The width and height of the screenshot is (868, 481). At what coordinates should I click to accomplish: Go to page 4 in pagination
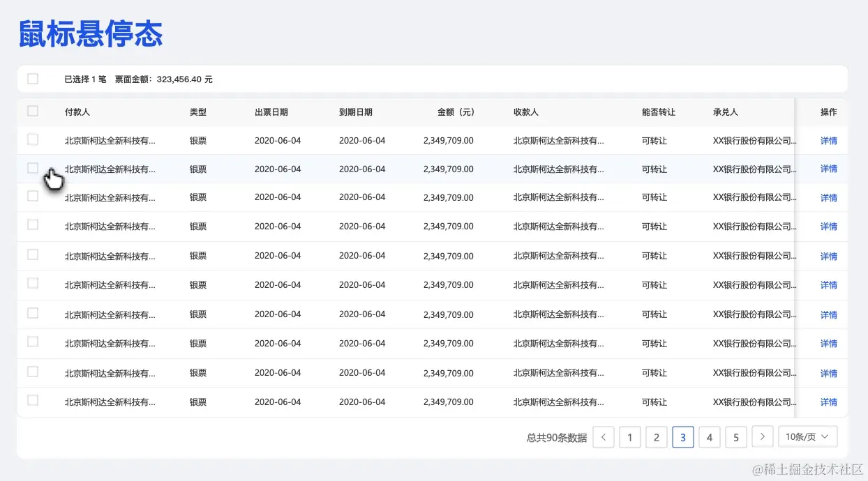pyautogui.click(x=709, y=437)
